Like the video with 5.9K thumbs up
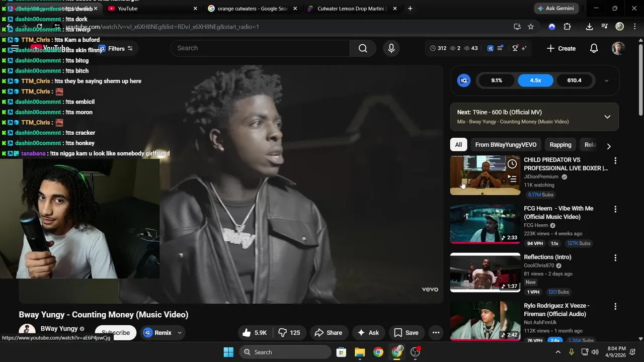The image size is (644, 362). pos(255,332)
